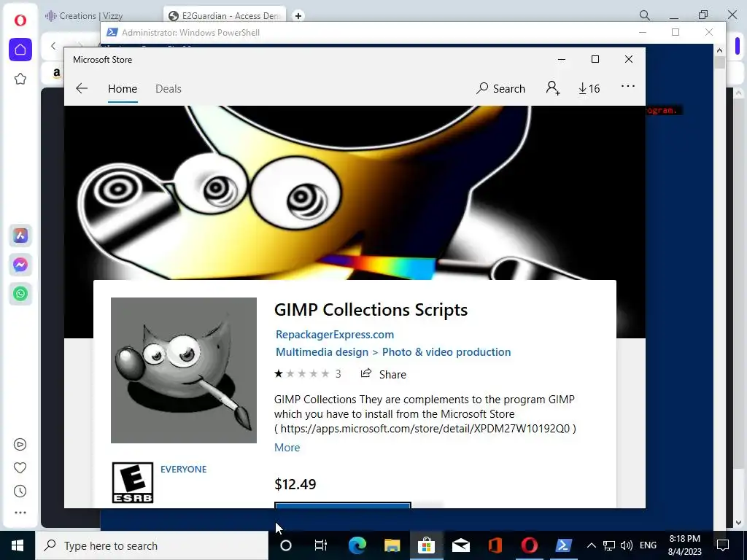Open My Flow heart icon in sidebar
Image resolution: width=747 pixels, height=560 pixels.
(20, 467)
